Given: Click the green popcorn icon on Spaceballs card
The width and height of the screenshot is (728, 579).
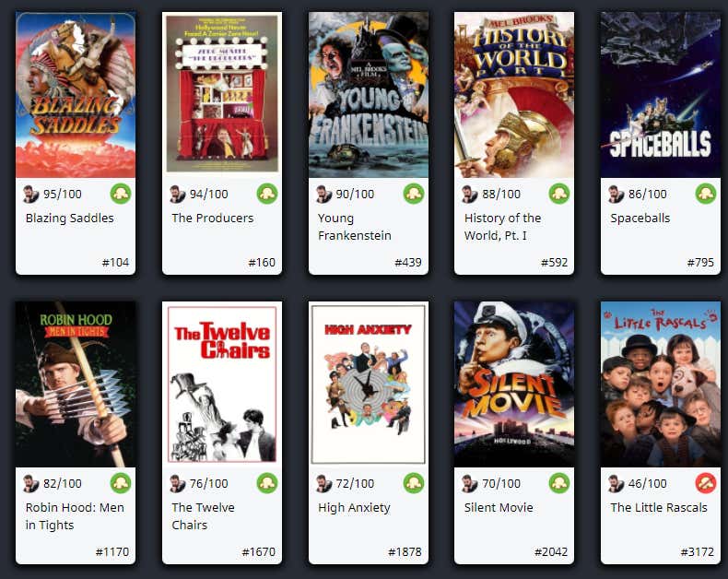Looking at the screenshot, I should pos(706,194).
